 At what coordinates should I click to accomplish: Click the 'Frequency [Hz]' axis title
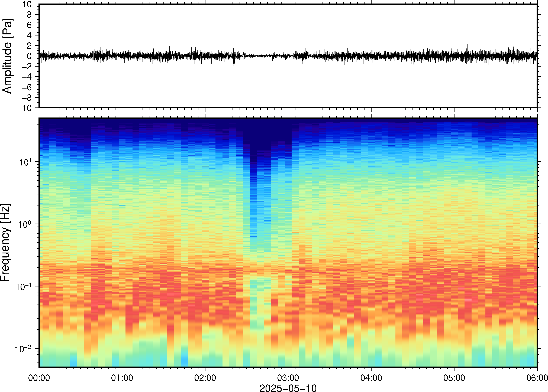click(x=5, y=243)
